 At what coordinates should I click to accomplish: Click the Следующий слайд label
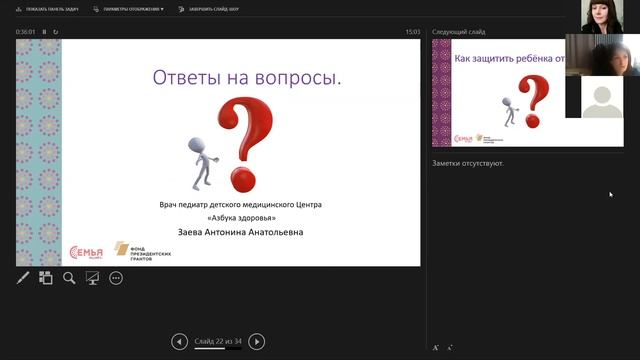(x=459, y=32)
